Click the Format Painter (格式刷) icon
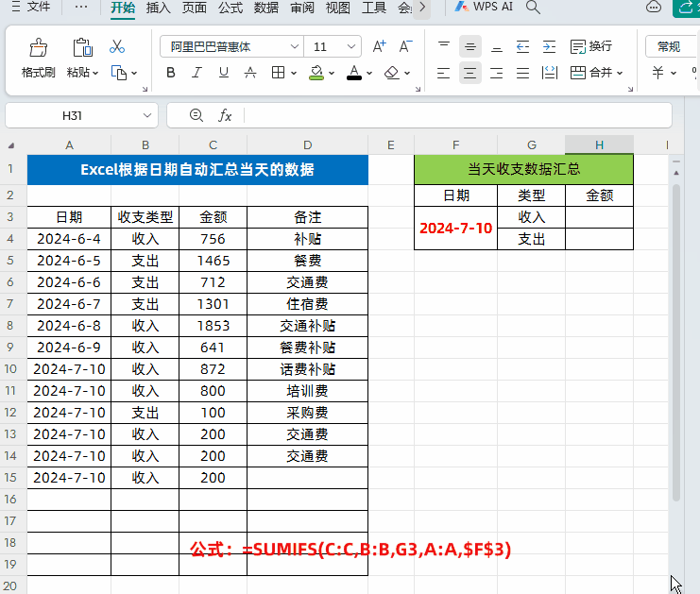Image resolution: width=700 pixels, height=594 pixels. coord(38,47)
